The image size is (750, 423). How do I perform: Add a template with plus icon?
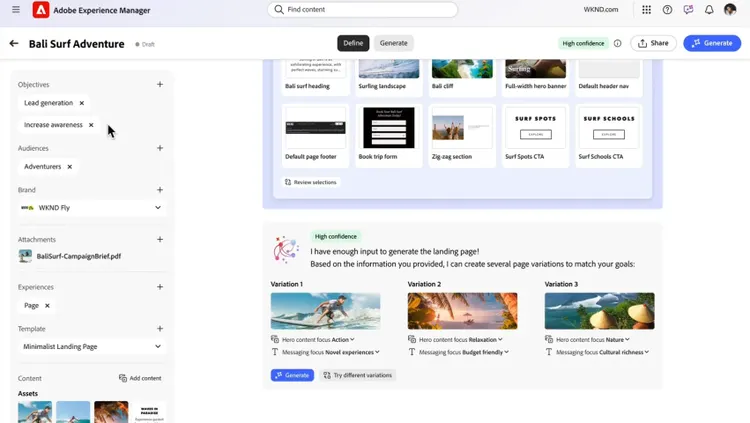160,329
